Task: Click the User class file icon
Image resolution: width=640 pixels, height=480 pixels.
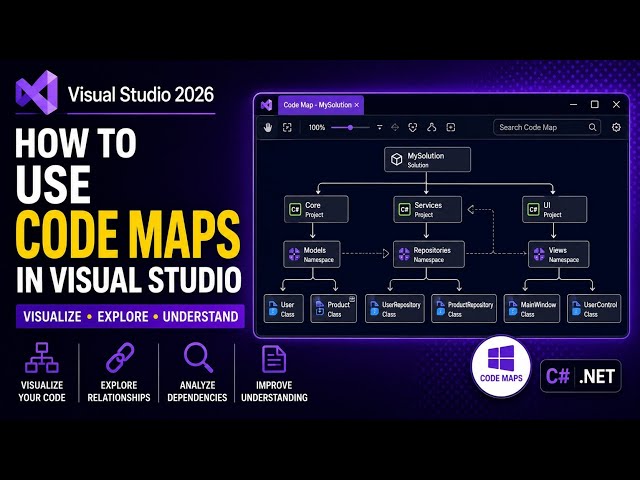Action: click(273, 308)
